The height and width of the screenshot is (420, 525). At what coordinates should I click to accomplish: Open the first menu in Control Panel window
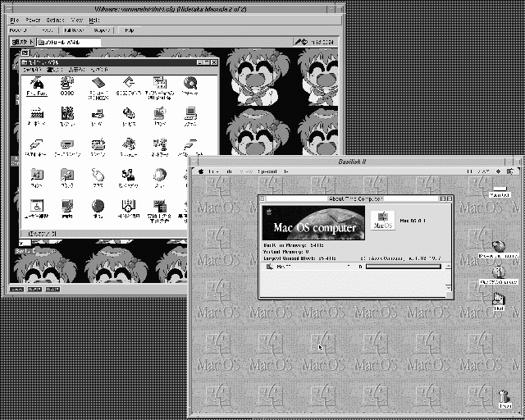click(x=31, y=70)
